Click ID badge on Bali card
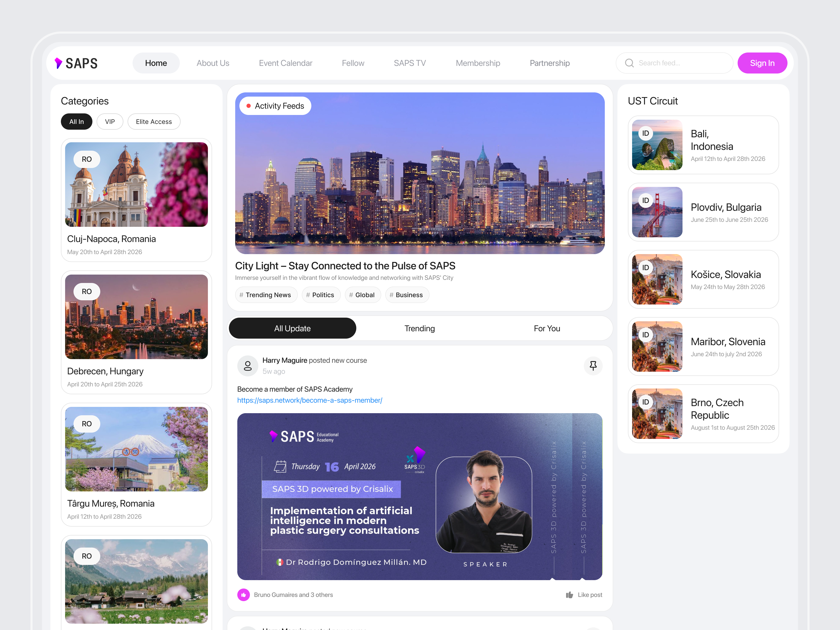840x630 pixels. [645, 133]
